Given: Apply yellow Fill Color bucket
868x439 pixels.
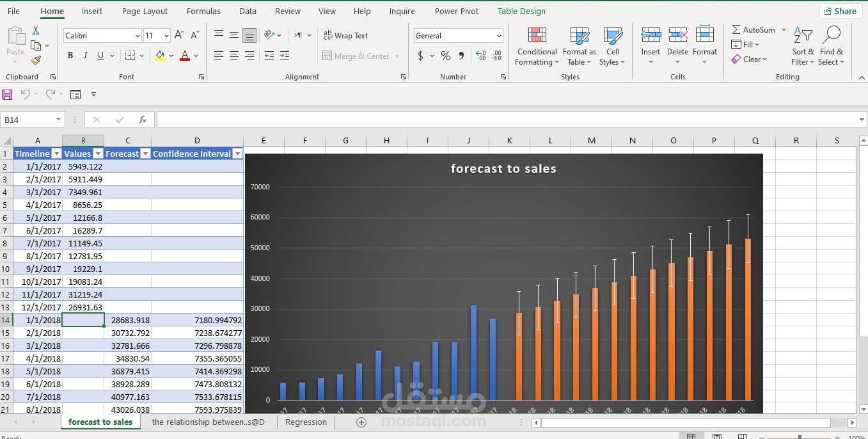Looking at the screenshot, I should pyautogui.click(x=160, y=56).
